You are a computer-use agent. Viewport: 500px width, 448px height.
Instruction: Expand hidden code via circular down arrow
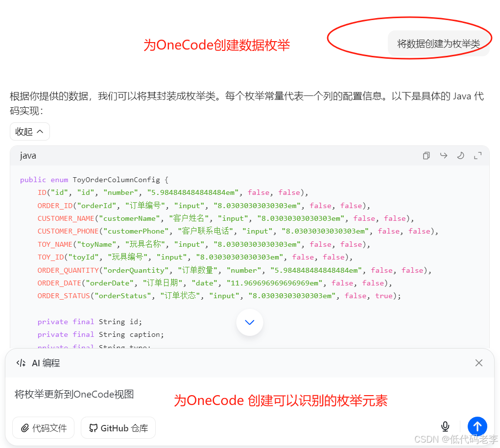pyautogui.click(x=249, y=322)
